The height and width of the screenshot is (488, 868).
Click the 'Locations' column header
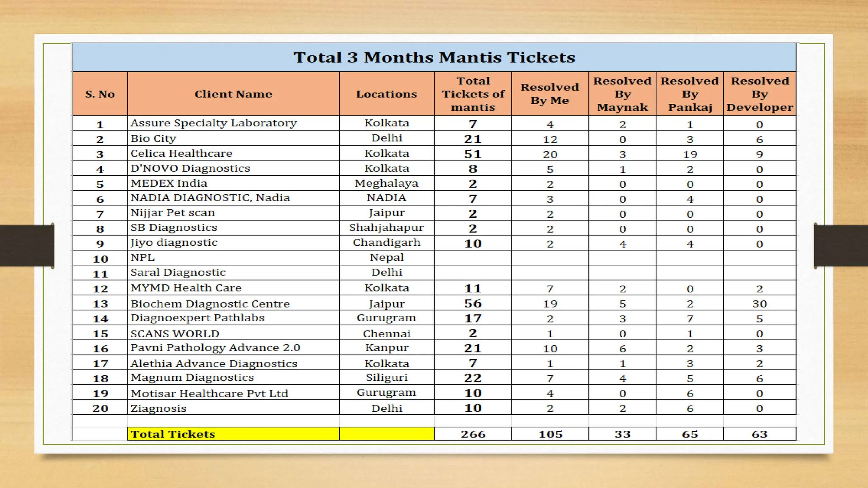pyautogui.click(x=387, y=94)
